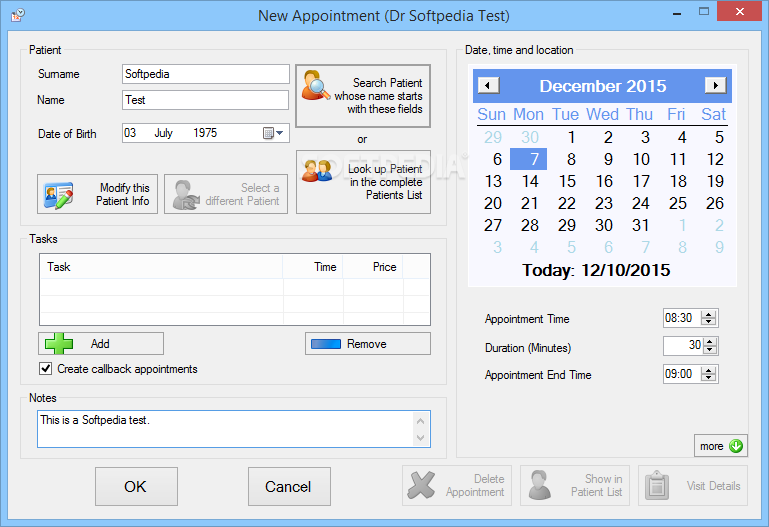Select December 31 in calendar
The image size is (769, 527).
tap(641, 226)
